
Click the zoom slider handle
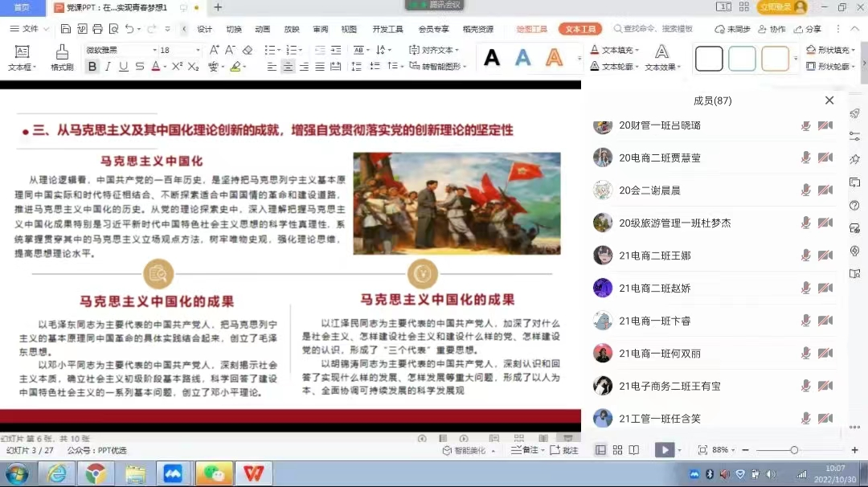click(794, 450)
